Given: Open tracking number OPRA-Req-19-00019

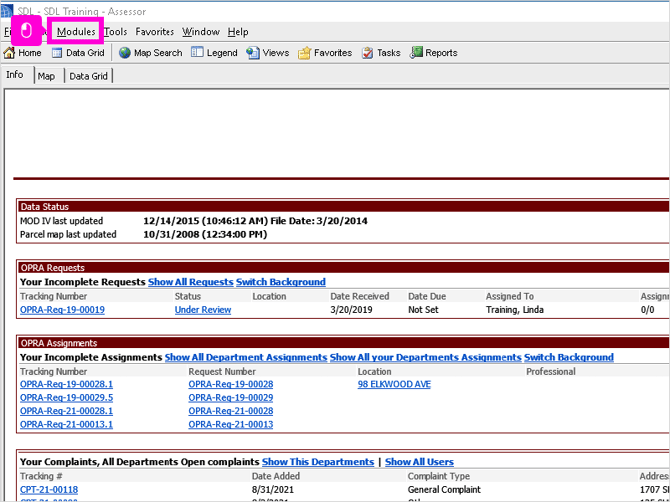Looking at the screenshot, I should [x=62, y=310].
